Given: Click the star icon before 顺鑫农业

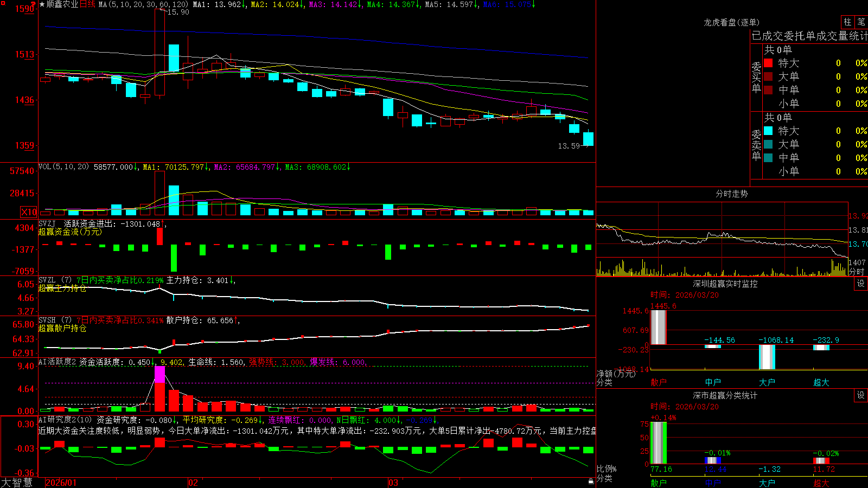Looking at the screenshot, I should [x=42, y=4].
